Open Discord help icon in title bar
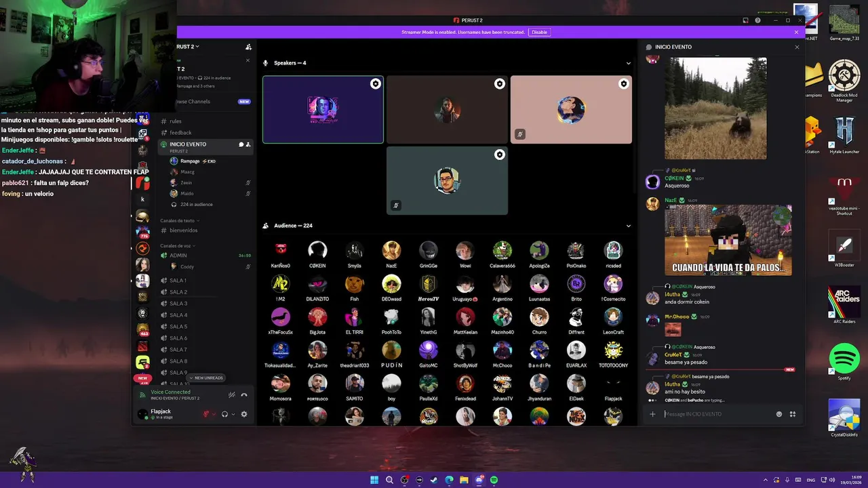 [x=757, y=20]
